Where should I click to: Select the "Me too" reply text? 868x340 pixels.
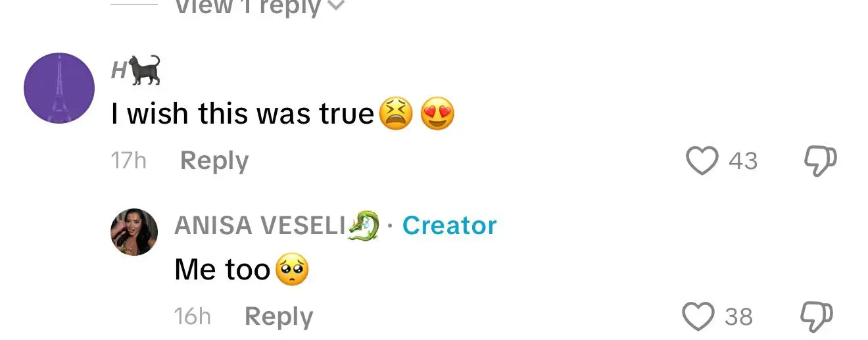222,270
